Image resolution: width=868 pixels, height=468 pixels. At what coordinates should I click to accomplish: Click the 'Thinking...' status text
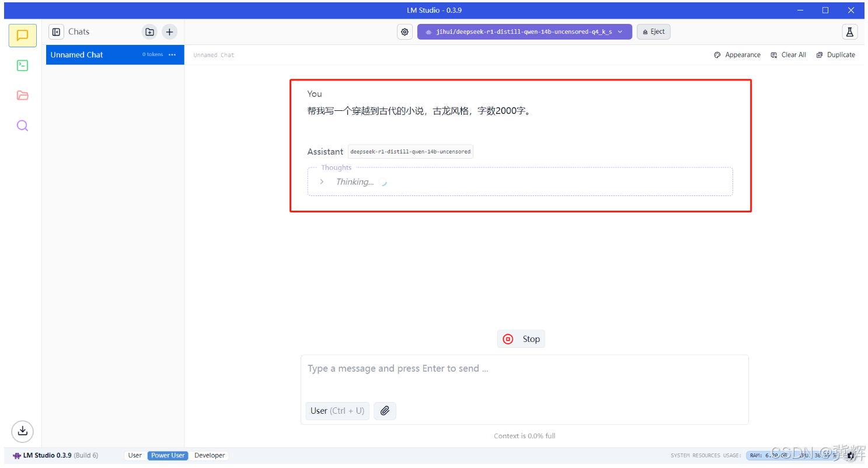(x=354, y=182)
